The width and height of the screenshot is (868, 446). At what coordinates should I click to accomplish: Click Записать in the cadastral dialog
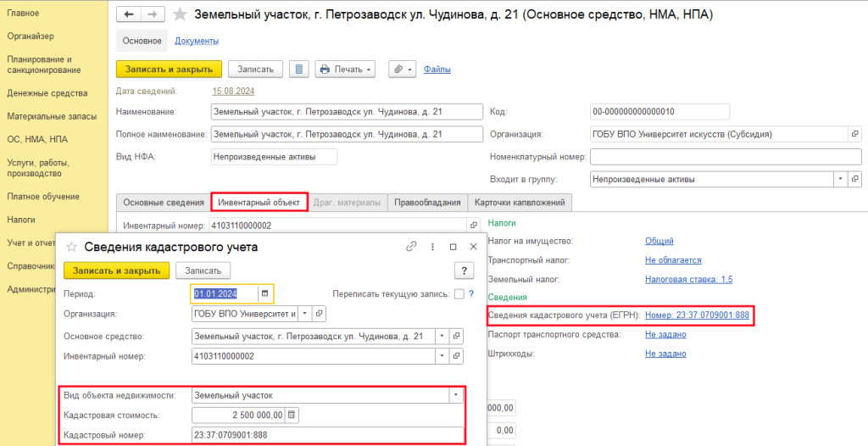(x=203, y=270)
